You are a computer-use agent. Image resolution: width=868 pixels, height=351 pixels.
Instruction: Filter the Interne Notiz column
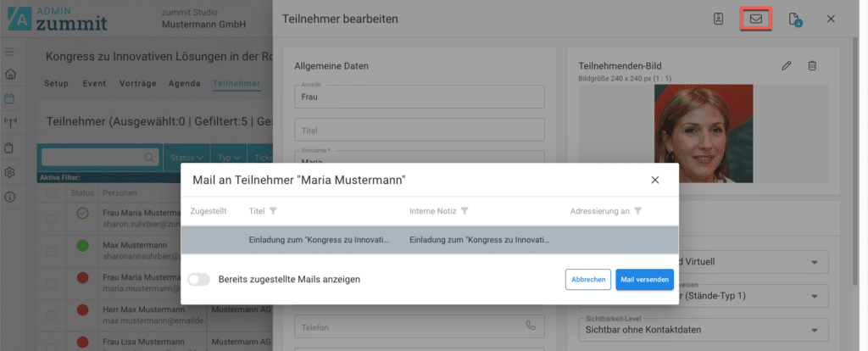(465, 210)
